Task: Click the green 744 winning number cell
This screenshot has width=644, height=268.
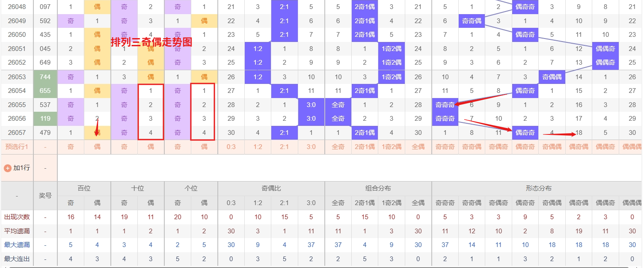Action: point(45,77)
